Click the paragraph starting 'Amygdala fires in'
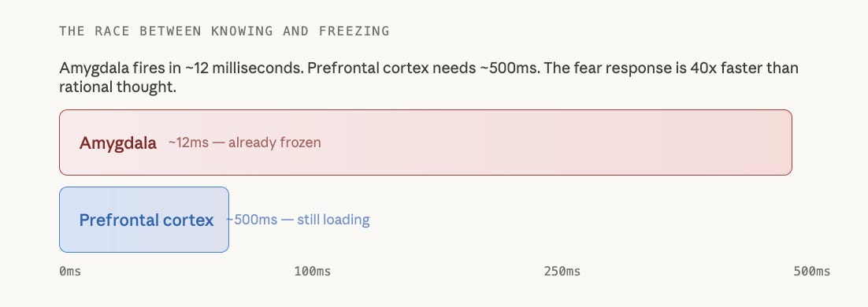Viewport: 868px width, 307px height. pos(428,77)
